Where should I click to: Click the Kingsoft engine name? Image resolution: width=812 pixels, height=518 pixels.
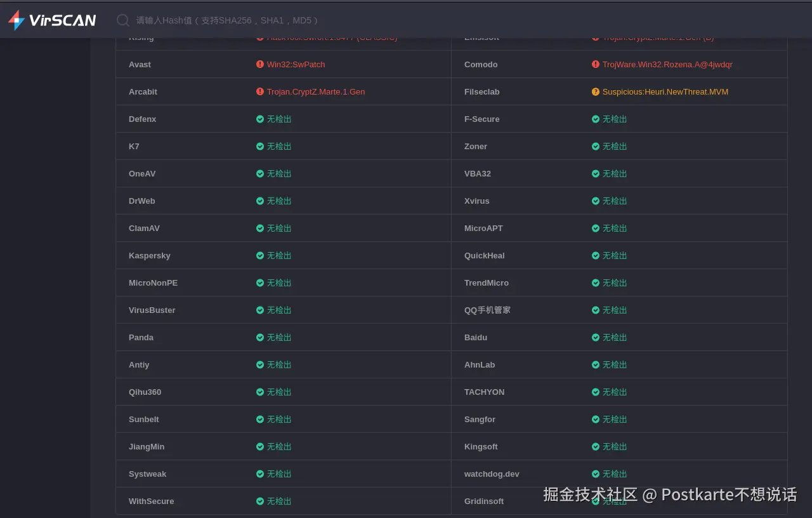pyautogui.click(x=481, y=447)
